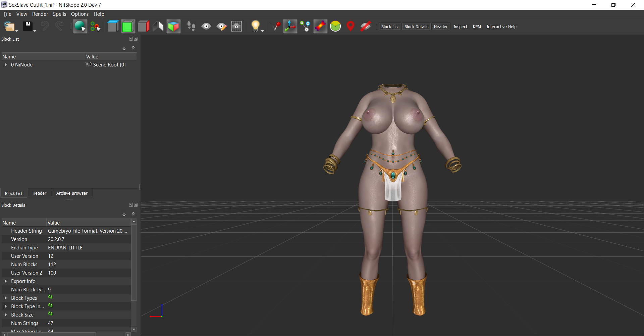The image size is (644, 336).
Task: Select the walk mode footprints icon
Action: (x=191, y=27)
